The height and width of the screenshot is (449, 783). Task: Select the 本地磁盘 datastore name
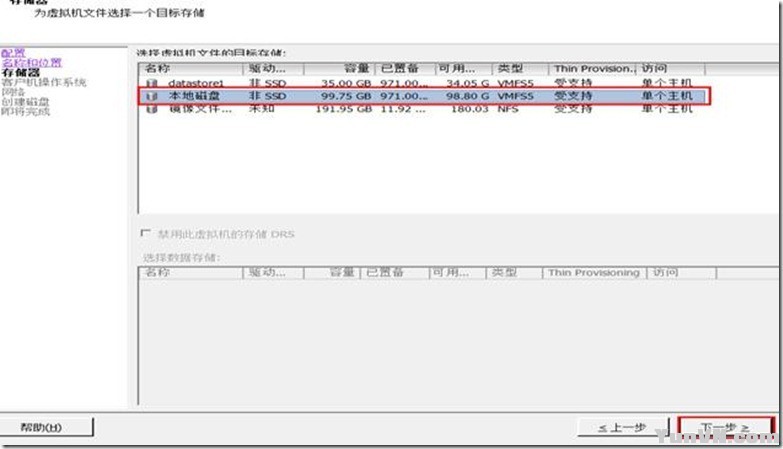(194, 96)
